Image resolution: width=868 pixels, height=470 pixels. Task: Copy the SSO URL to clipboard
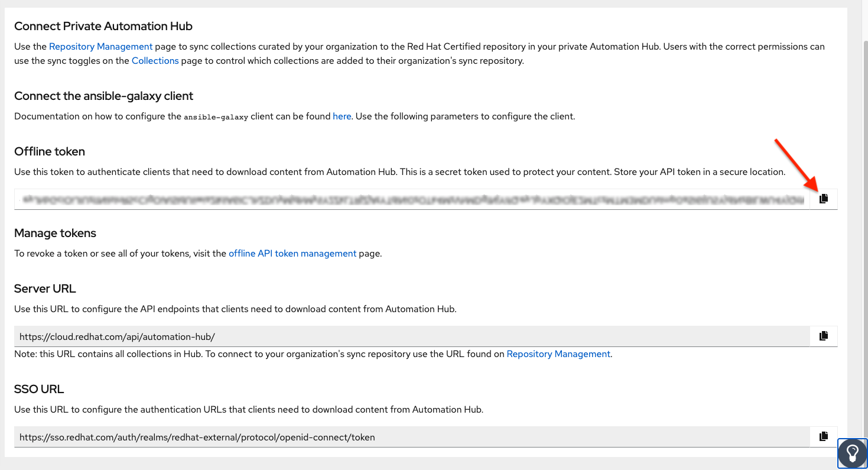824,436
